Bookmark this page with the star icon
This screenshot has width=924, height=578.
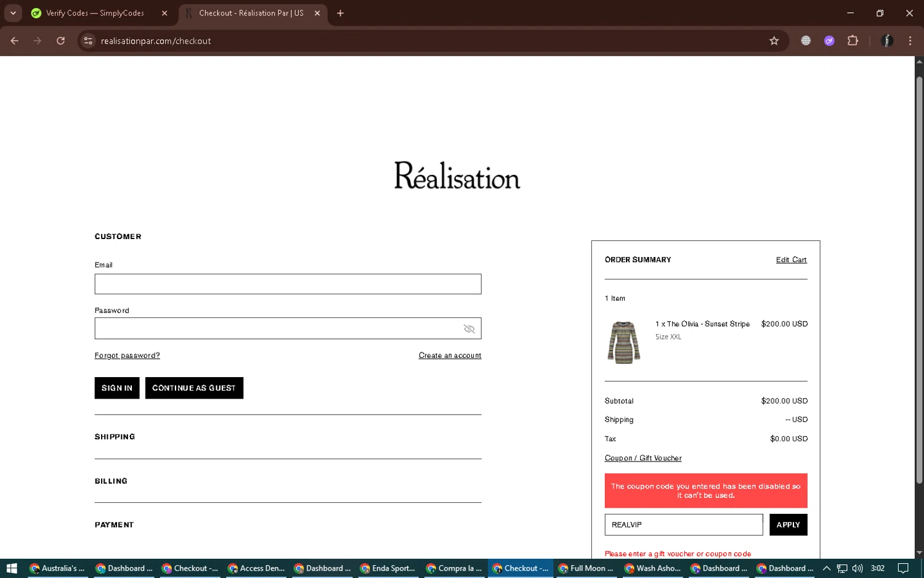[x=774, y=41]
